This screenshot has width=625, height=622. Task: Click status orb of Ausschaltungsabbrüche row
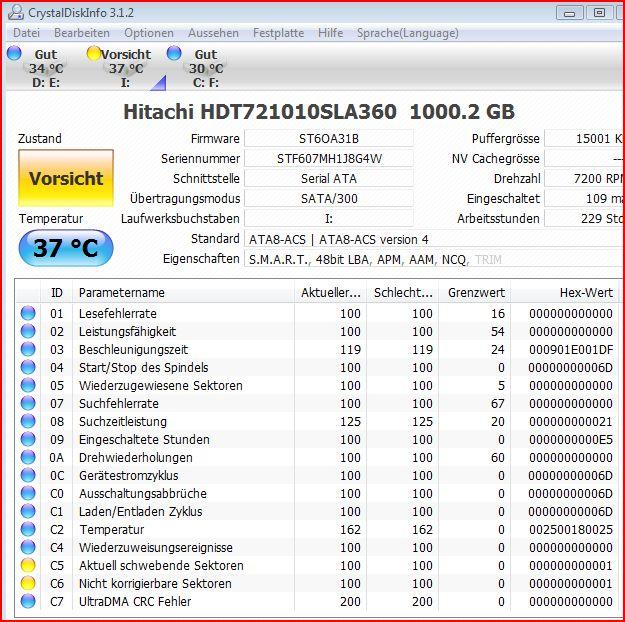(28, 493)
